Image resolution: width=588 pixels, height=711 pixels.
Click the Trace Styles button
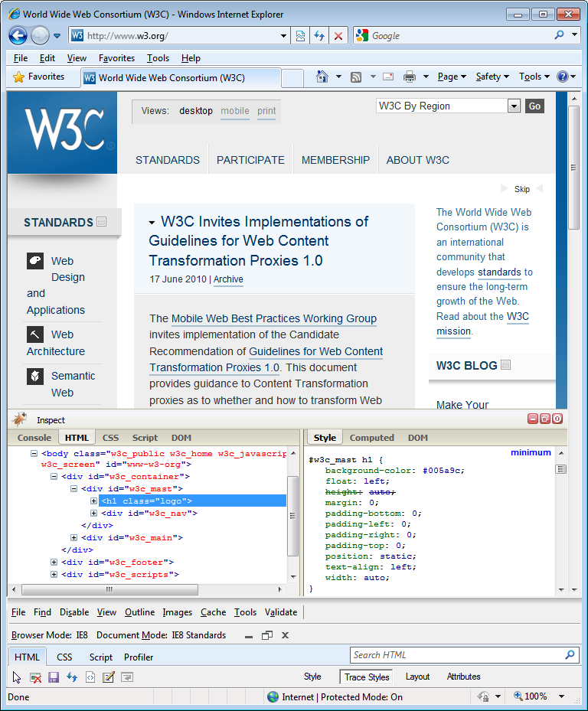pyautogui.click(x=367, y=677)
